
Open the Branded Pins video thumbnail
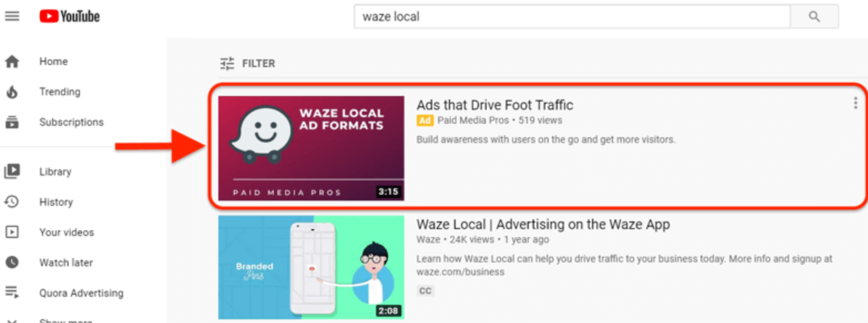pyautogui.click(x=311, y=268)
